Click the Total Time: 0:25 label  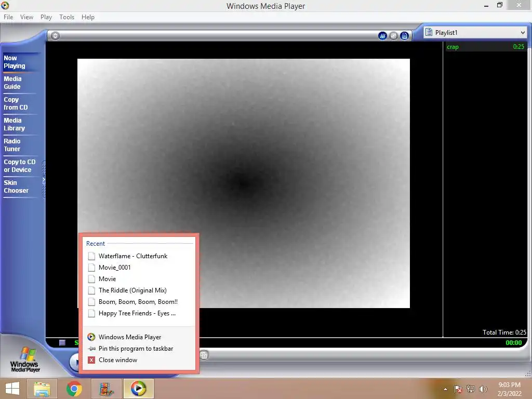504,332
